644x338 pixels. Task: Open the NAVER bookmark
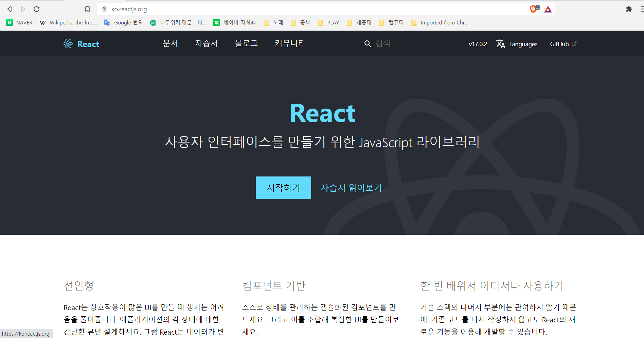point(19,23)
